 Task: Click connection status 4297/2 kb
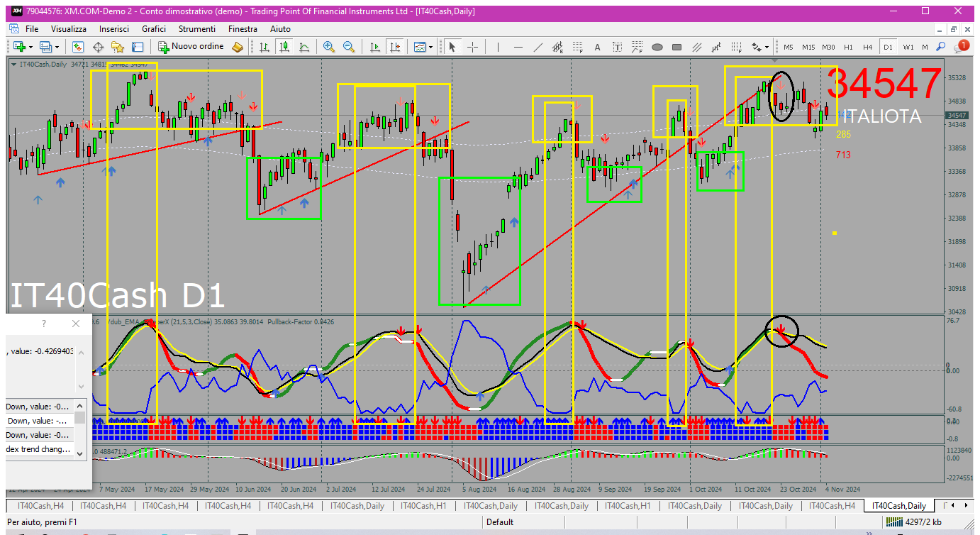[x=913, y=522]
